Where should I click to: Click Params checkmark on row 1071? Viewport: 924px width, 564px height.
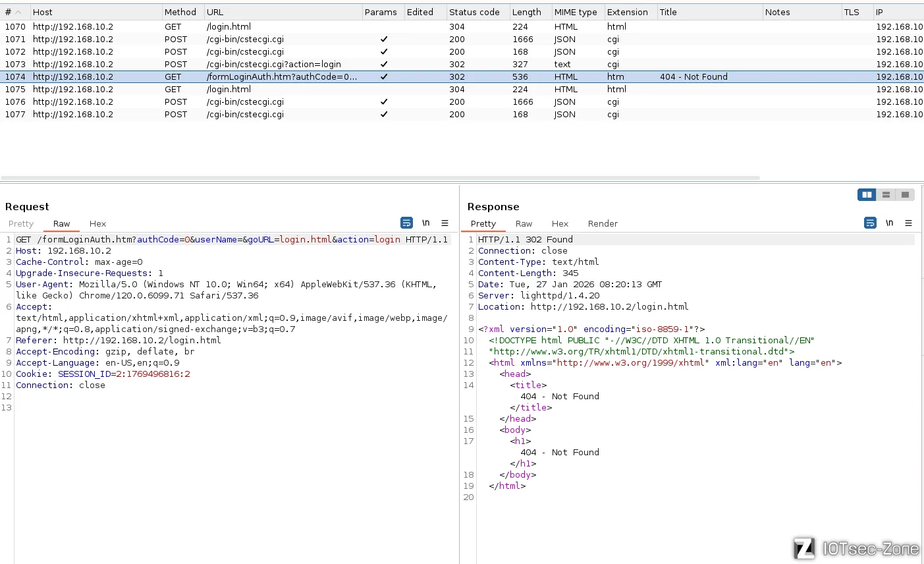click(384, 40)
